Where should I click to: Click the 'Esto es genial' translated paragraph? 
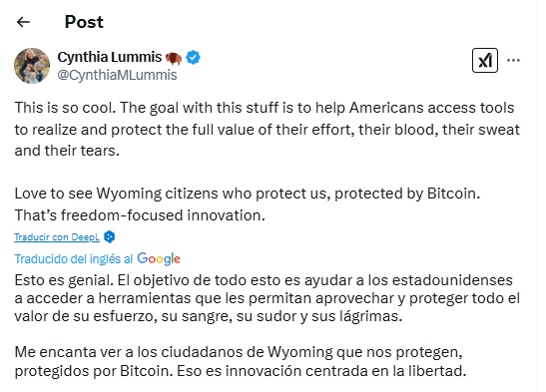click(x=268, y=298)
